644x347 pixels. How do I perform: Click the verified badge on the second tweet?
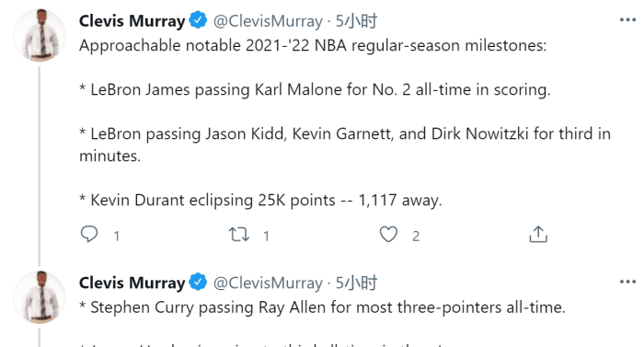pos(199,283)
